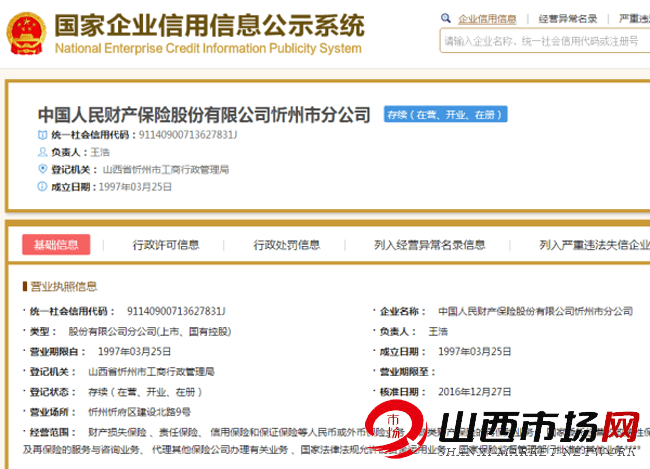Click the header credit code 91140900713627831J
The image size is (650, 469).
coord(188,135)
